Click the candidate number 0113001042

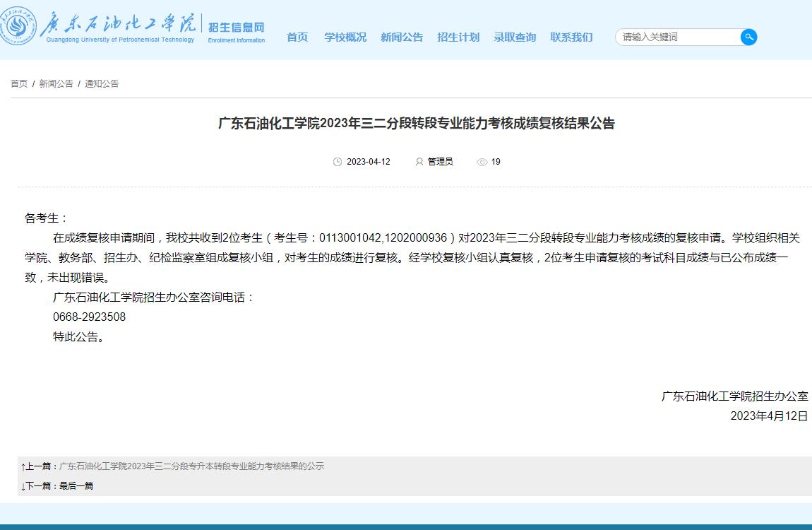click(350, 238)
